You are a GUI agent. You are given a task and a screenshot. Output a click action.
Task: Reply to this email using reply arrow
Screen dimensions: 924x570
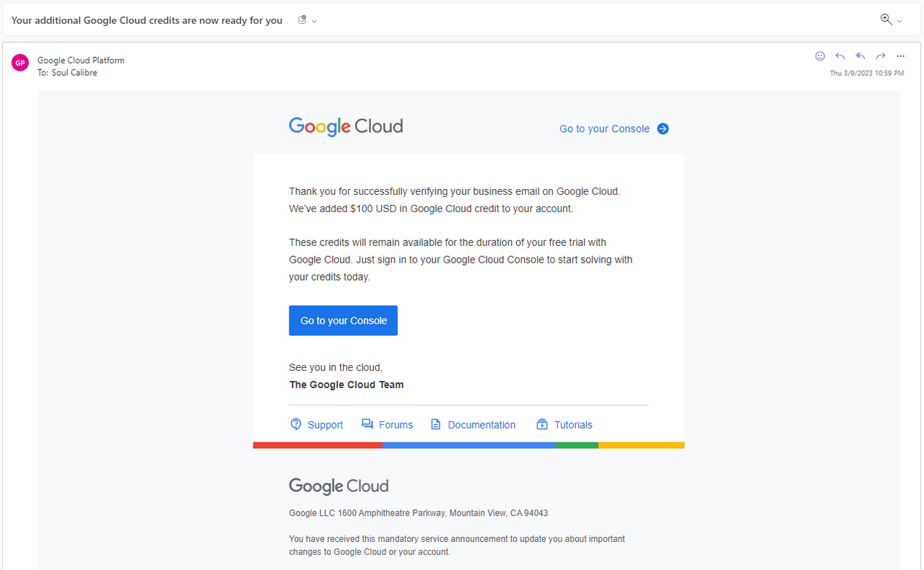click(840, 56)
